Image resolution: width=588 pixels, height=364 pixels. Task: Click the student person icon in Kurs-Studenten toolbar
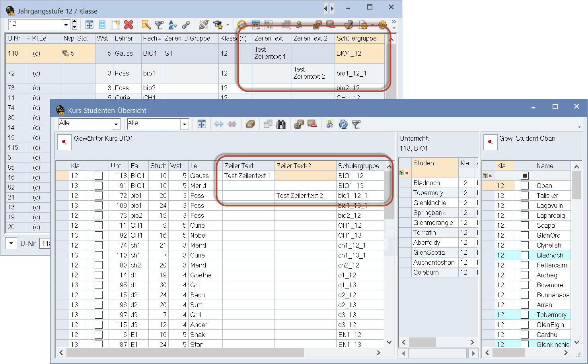(x=330, y=124)
